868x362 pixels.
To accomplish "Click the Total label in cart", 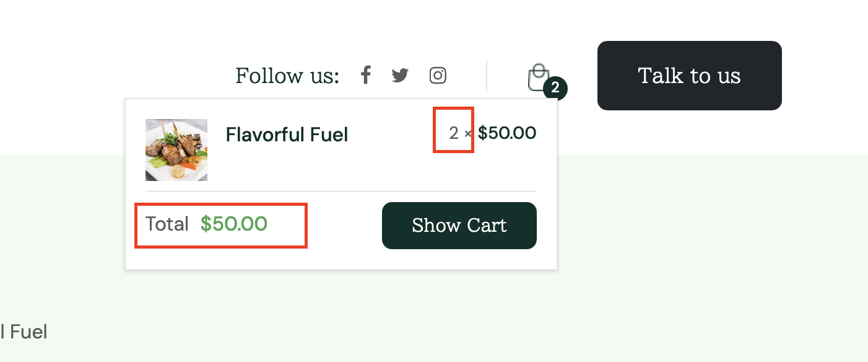I will pyautogui.click(x=167, y=224).
